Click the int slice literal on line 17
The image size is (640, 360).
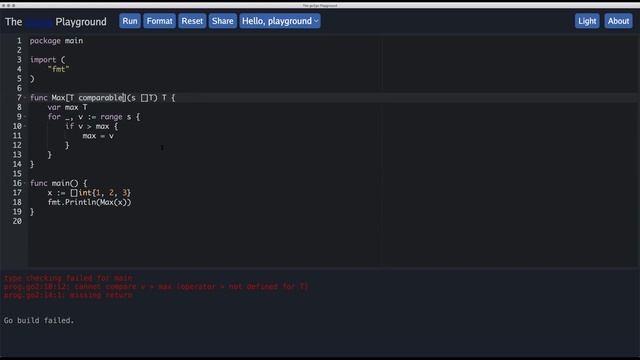(101, 193)
